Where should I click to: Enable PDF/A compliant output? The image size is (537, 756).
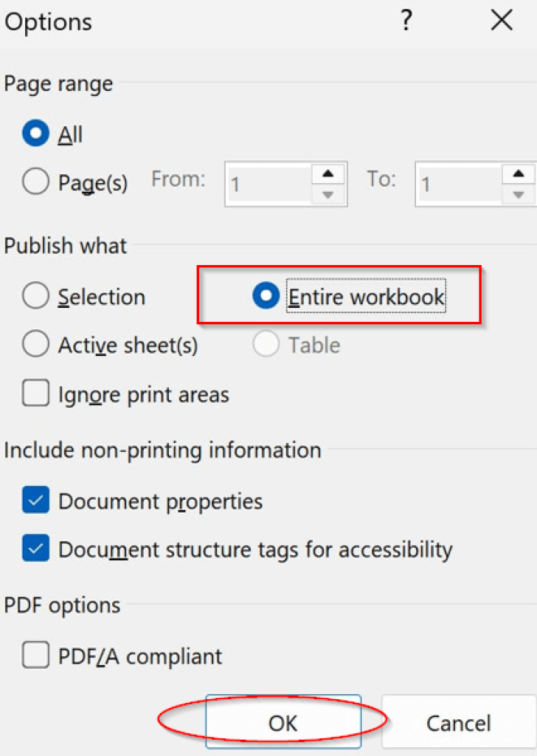35,655
